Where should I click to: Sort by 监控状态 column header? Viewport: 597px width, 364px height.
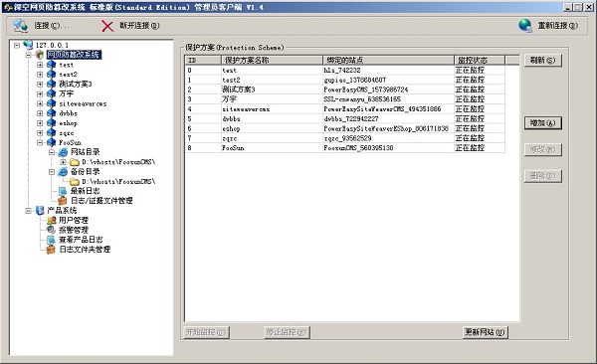click(x=480, y=60)
